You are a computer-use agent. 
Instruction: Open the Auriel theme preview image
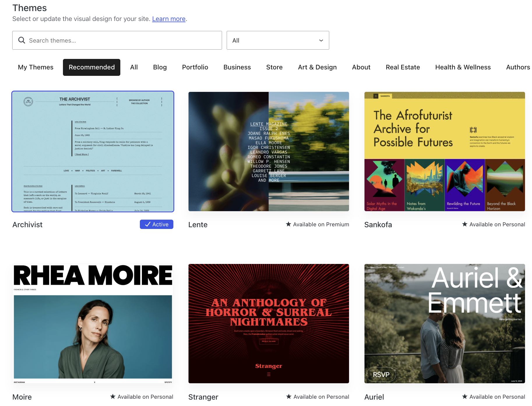[445, 323]
